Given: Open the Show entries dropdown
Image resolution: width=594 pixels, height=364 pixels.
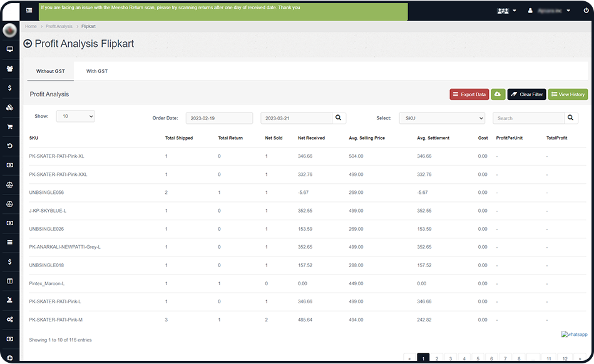Looking at the screenshot, I should click(x=75, y=116).
